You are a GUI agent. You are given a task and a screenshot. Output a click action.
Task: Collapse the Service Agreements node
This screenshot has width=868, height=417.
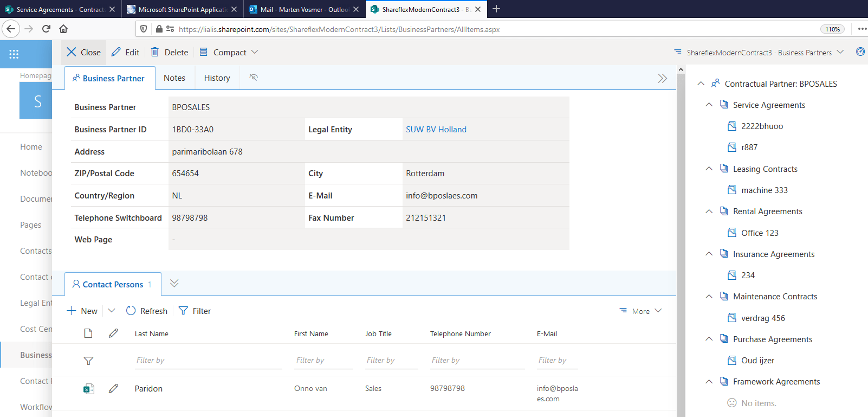[x=709, y=105]
